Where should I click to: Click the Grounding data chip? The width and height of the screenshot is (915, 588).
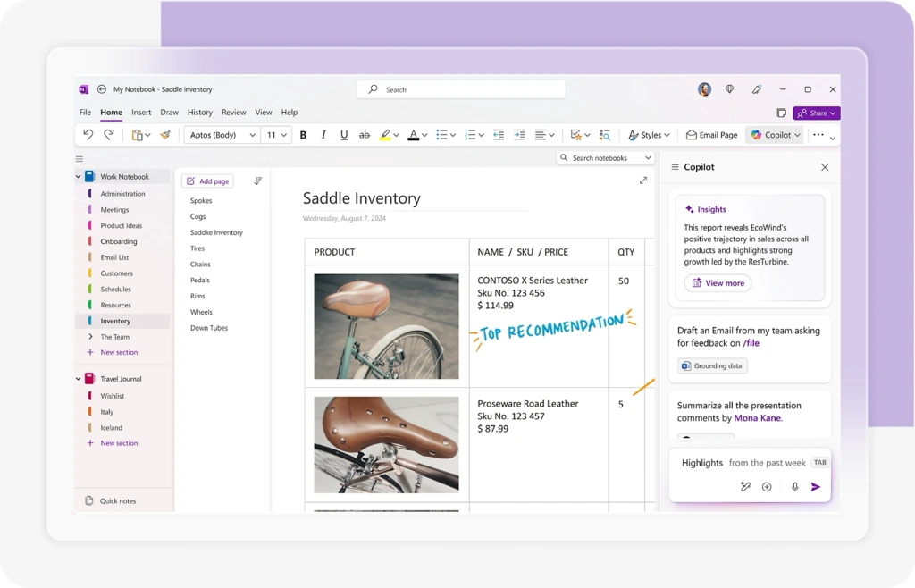712,365
